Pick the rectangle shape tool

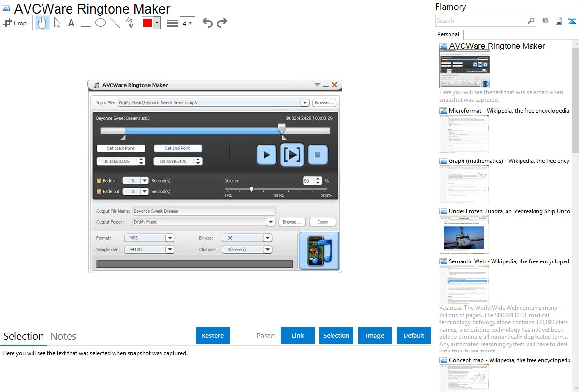tap(86, 23)
